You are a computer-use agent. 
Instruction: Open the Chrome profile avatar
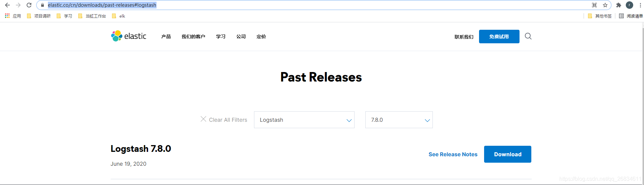629,5
